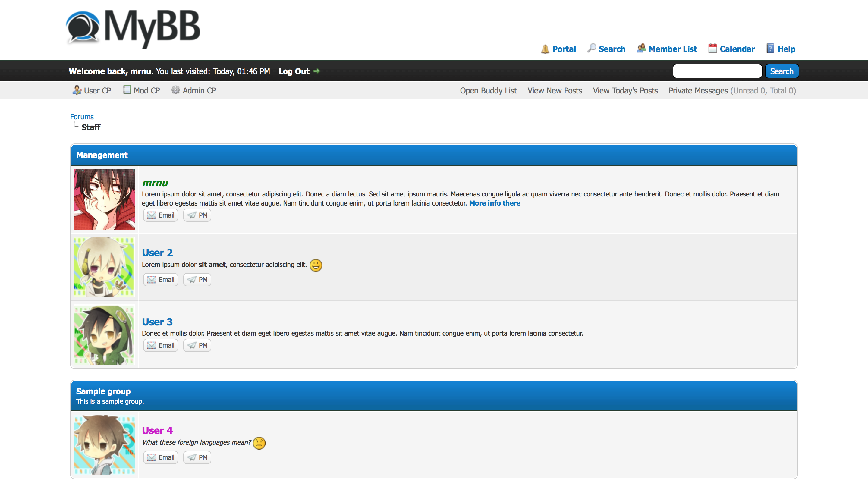Click the Portal bell icon
Viewport: 868px width, 496px height.
[545, 49]
